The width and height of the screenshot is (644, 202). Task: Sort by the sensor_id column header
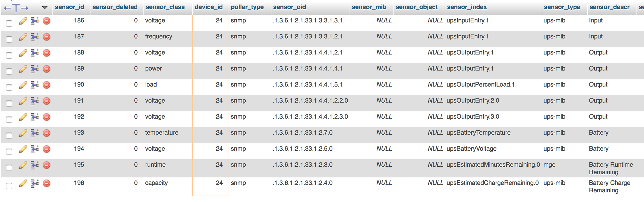pos(69,7)
